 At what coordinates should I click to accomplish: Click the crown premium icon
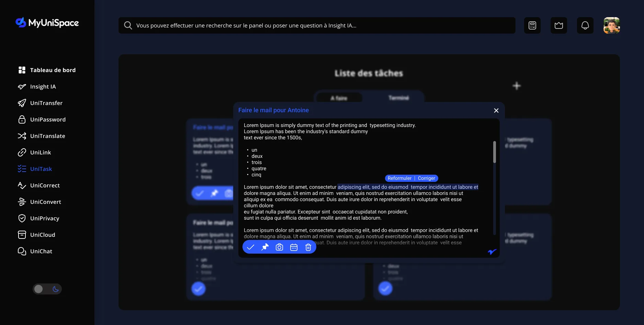pos(559,25)
